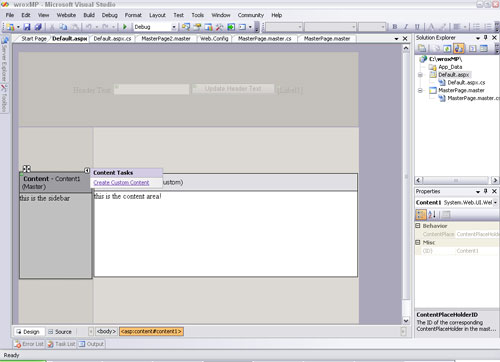
Task: Click the Nest Related Files icon
Action: pos(458,49)
